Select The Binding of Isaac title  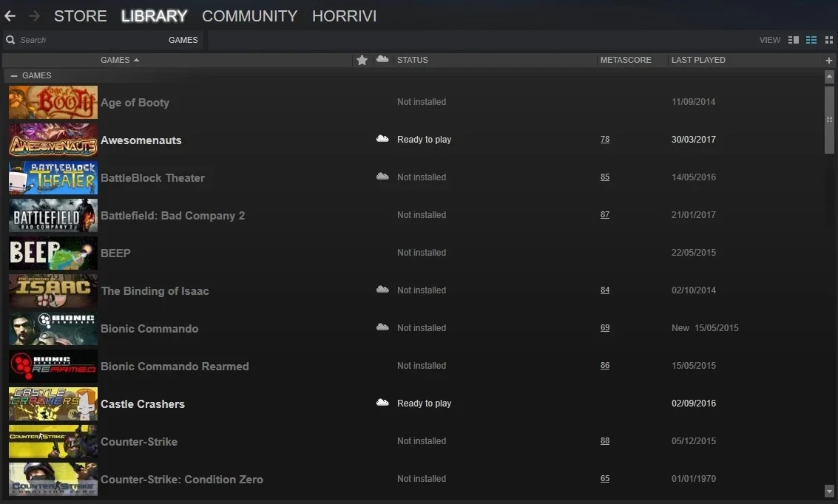[x=155, y=291]
